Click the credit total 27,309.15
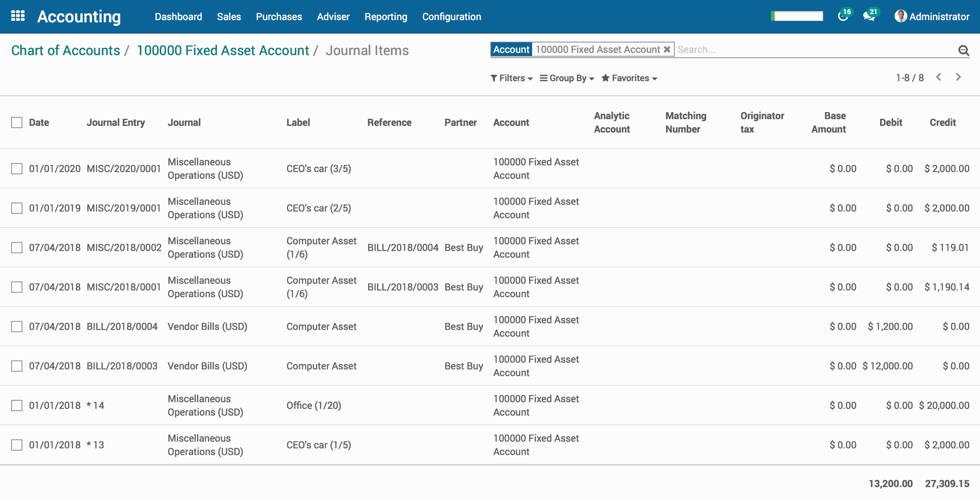Viewport: 980px width, 499px height. coord(947,484)
